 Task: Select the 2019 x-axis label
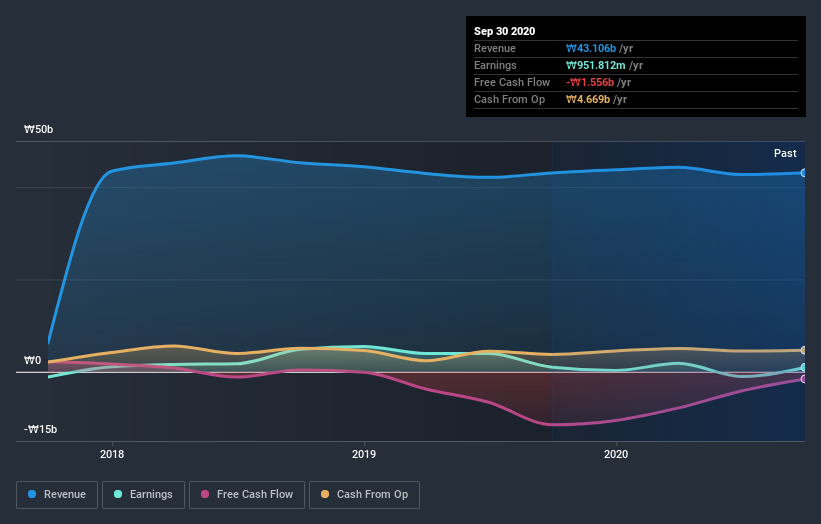(x=364, y=454)
